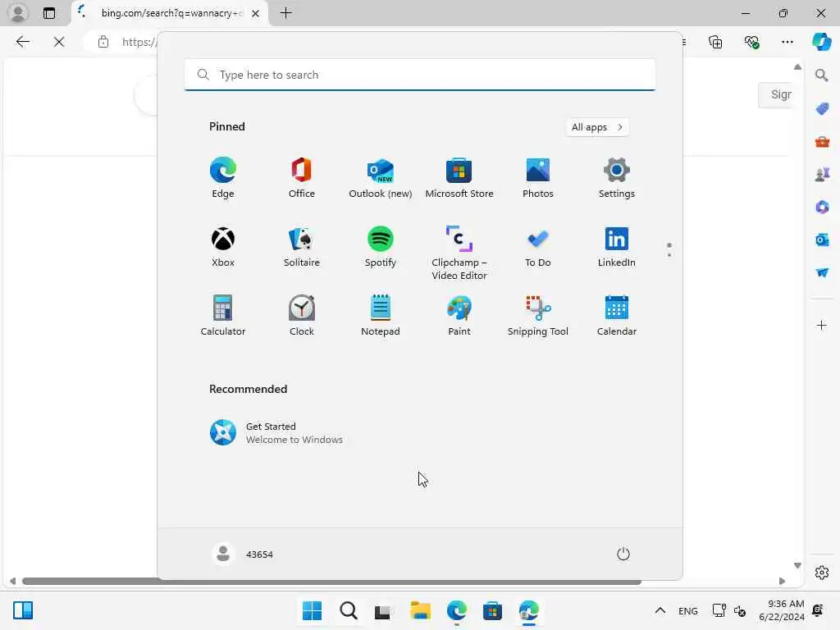
Task: Open LinkedIn pinned app
Action: pos(617,247)
